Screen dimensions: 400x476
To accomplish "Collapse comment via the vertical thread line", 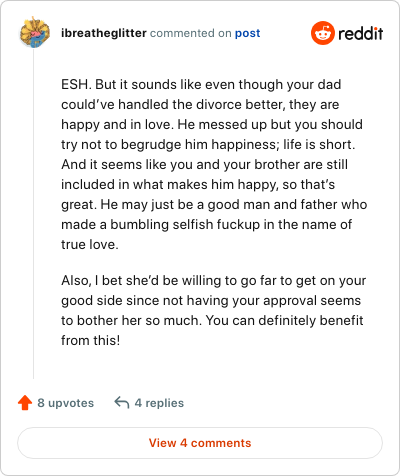I will click(33, 213).
